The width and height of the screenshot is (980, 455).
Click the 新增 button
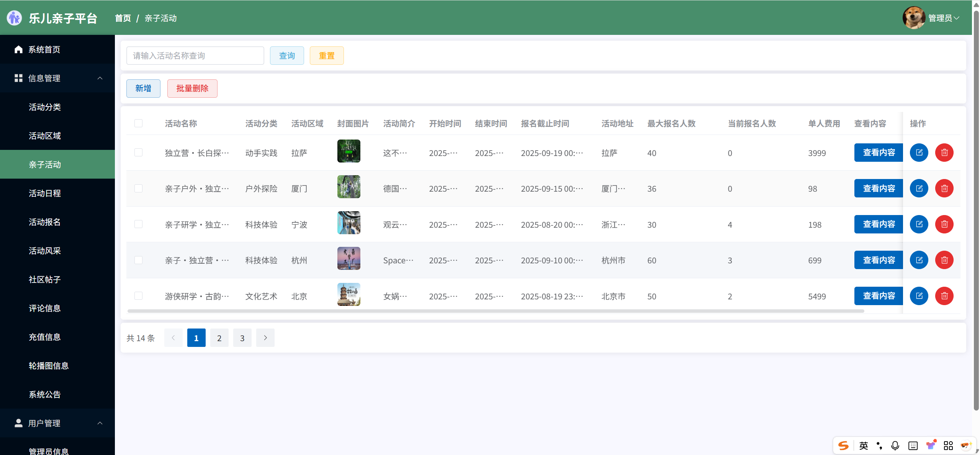tap(143, 89)
